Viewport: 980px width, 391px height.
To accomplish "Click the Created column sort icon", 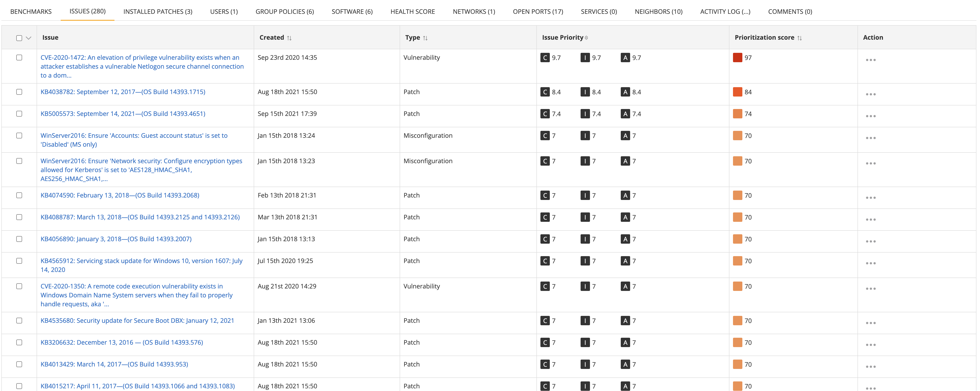I will point(289,38).
